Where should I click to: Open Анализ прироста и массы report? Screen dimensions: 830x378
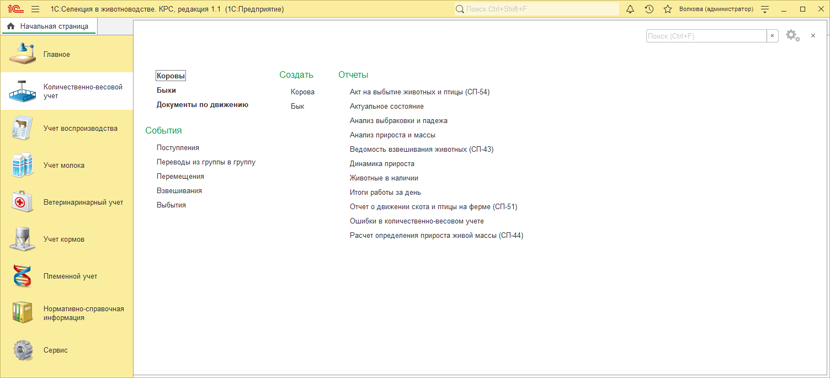point(393,135)
